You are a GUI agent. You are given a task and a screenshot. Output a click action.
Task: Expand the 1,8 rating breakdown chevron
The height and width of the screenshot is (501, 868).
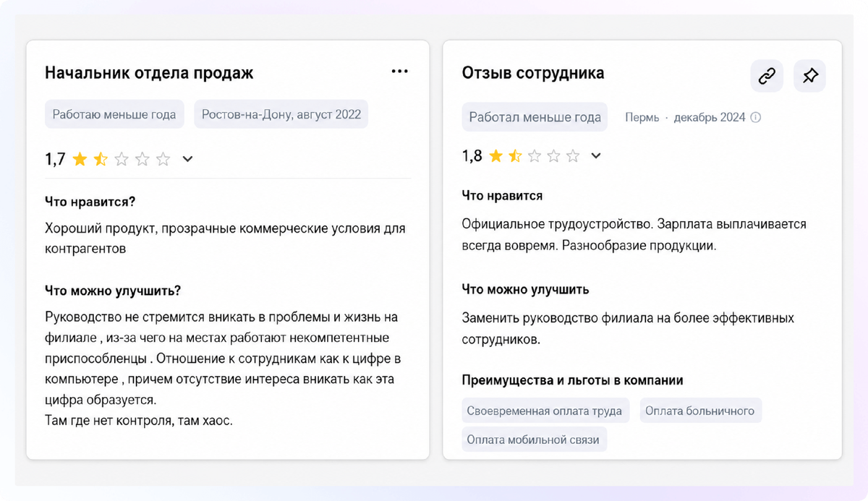(x=596, y=155)
